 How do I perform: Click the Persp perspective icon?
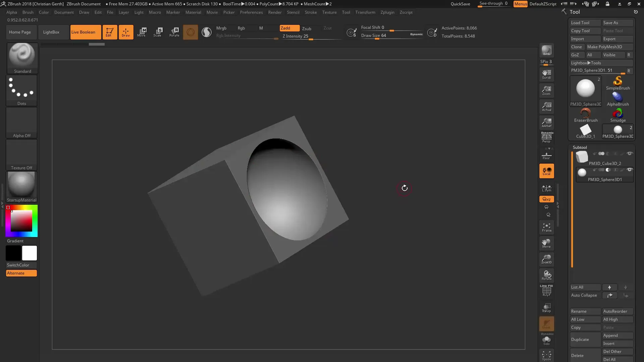[x=546, y=137]
